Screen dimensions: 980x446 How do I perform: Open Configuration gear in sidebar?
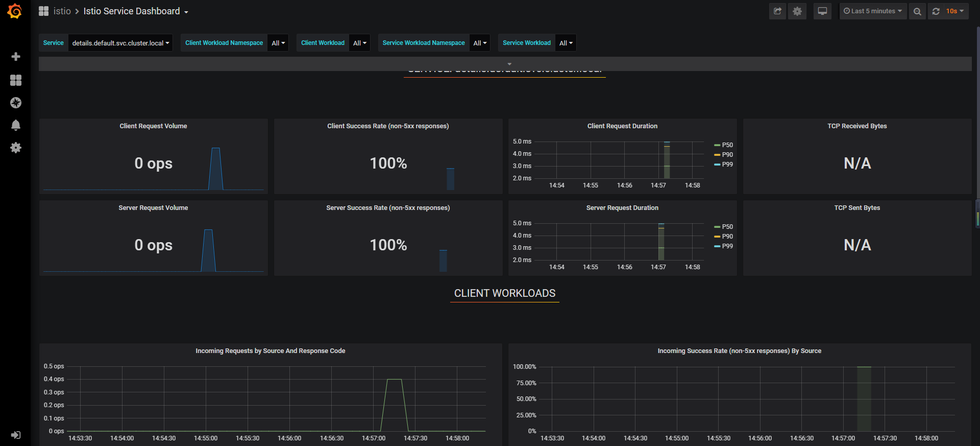click(x=16, y=148)
